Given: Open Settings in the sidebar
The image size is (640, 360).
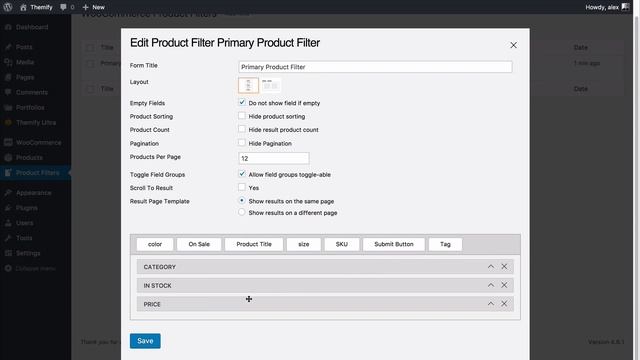Looking at the screenshot, I should [28, 253].
